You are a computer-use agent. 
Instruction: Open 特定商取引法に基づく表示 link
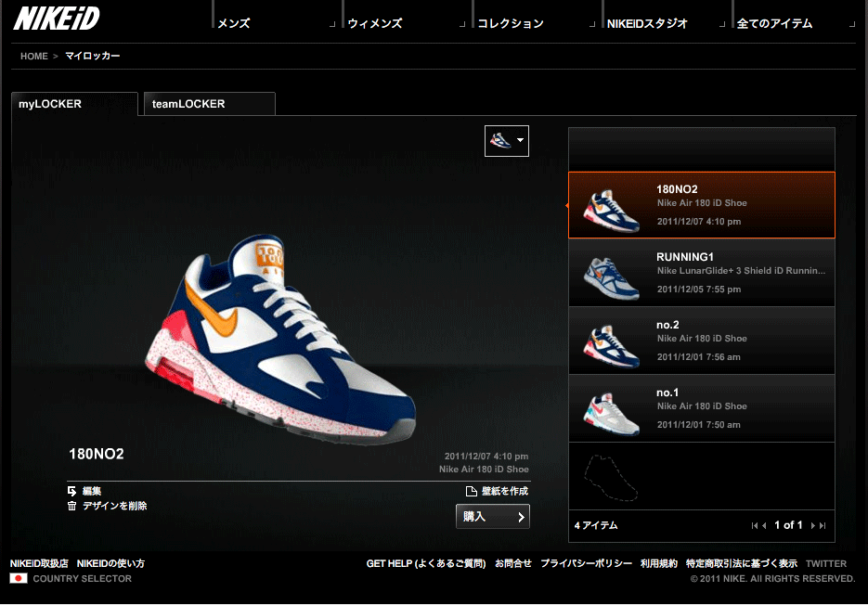tap(742, 563)
